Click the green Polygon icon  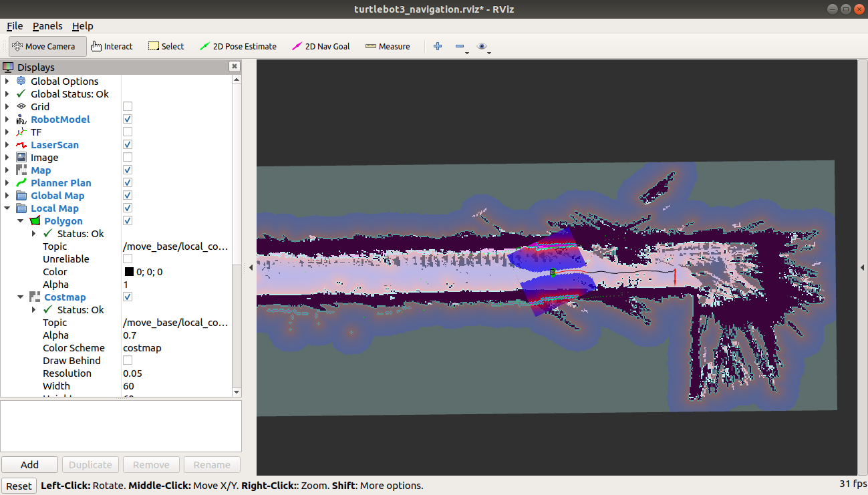(x=35, y=220)
